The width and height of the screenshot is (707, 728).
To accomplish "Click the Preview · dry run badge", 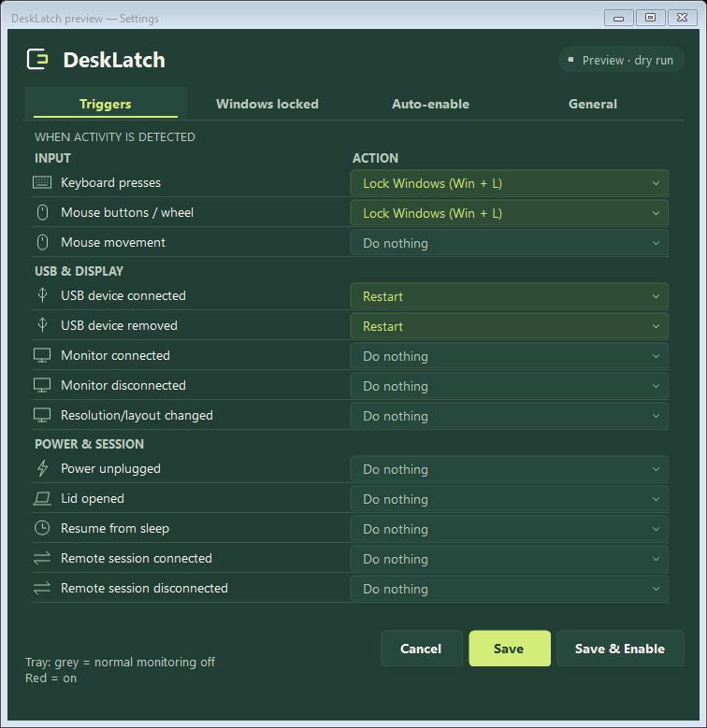I will coord(621,60).
